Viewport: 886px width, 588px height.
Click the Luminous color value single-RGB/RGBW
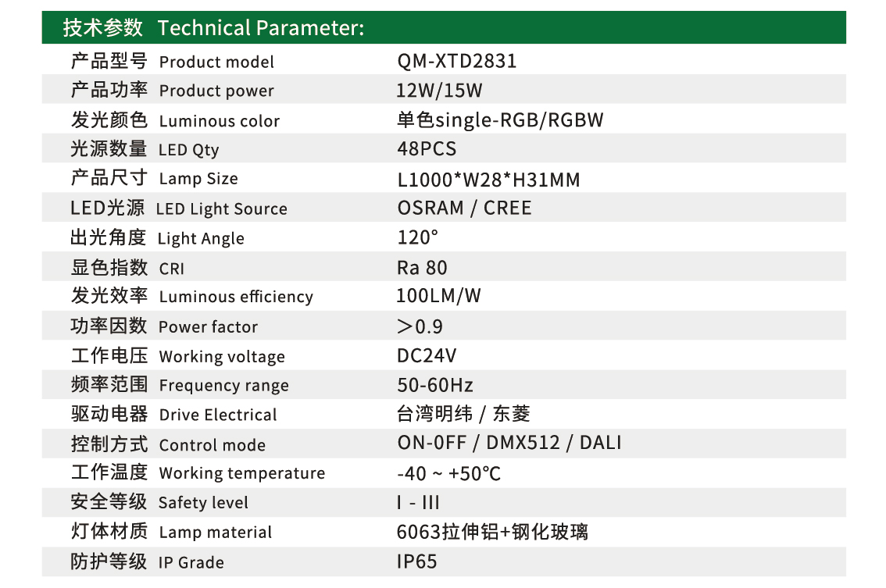pyautogui.click(x=500, y=120)
